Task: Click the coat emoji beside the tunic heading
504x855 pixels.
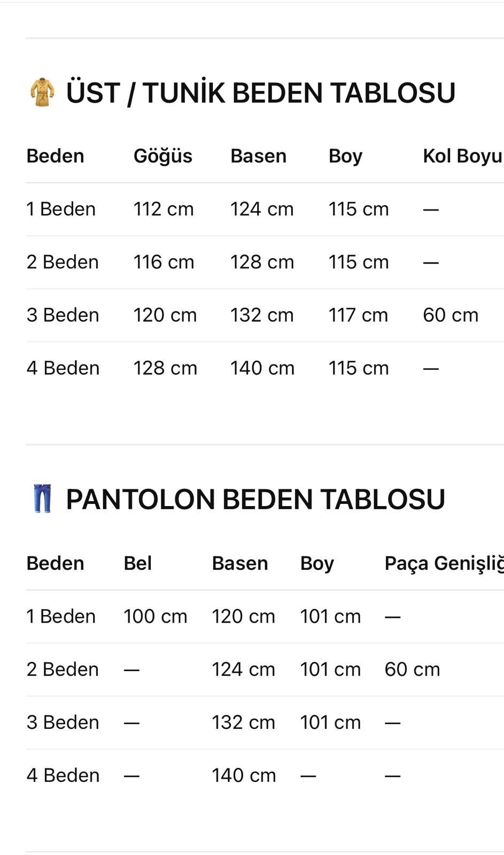Action: click(42, 92)
